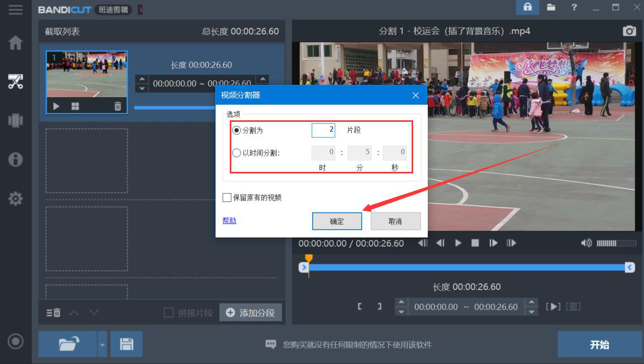
Task: Open the split grid icon on segment 1
Action: pos(76,106)
